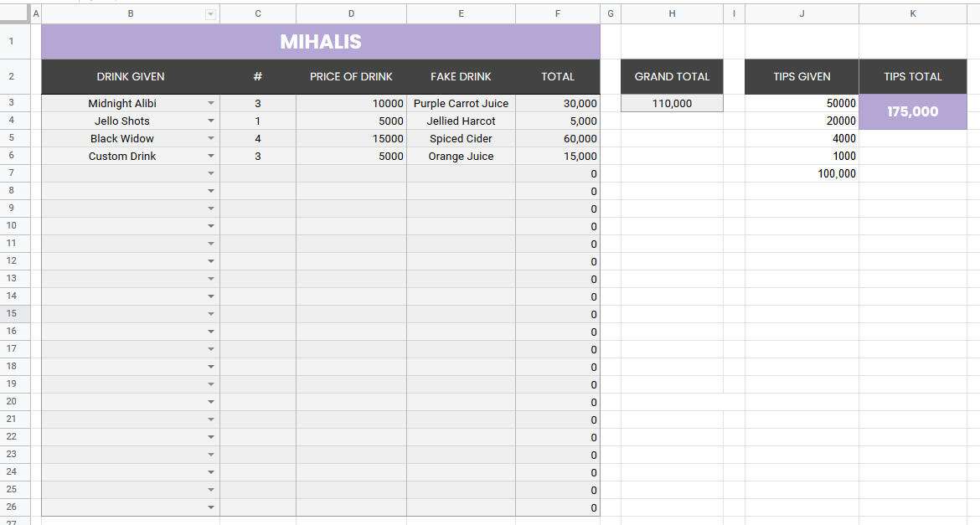Open the Black Widow dropdown arrow
Image resolution: width=980 pixels, height=525 pixels.
(x=211, y=139)
